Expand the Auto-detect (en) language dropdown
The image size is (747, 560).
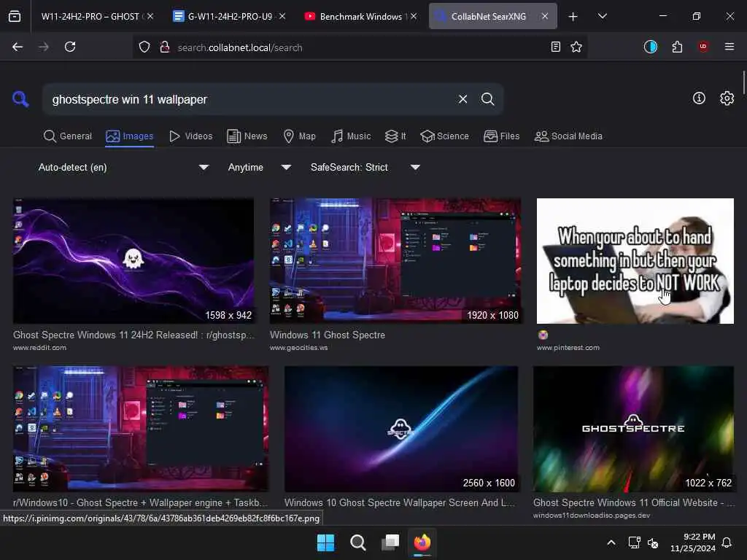point(123,167)
